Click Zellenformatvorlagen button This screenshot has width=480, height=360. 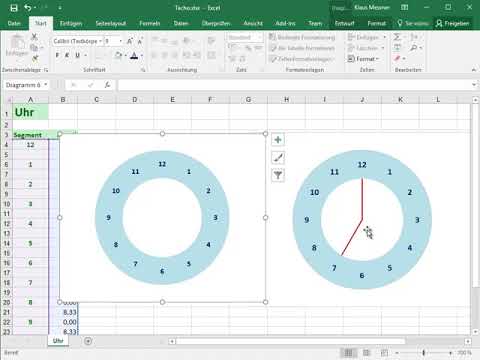click(x=301, y=59)
